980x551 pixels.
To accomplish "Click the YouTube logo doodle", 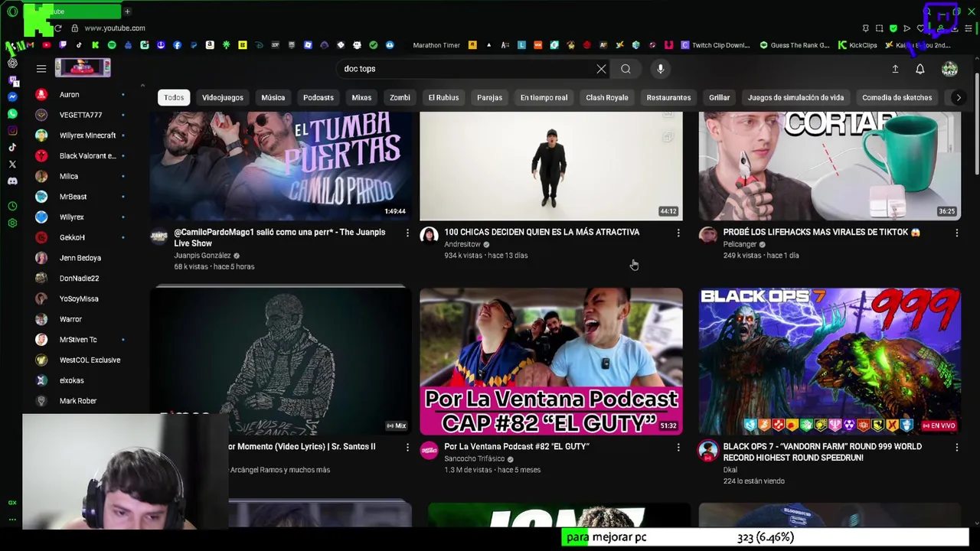I will click(x=83, y=68).
